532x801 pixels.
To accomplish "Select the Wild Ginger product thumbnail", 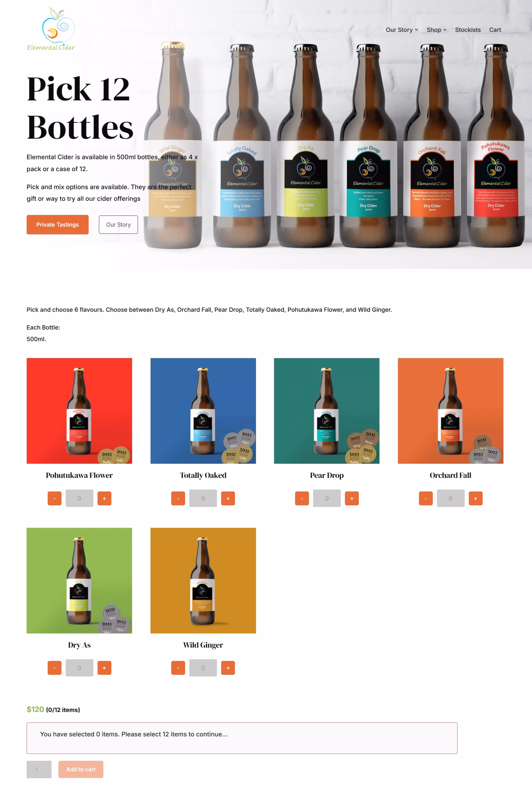I will click(203, 580).
